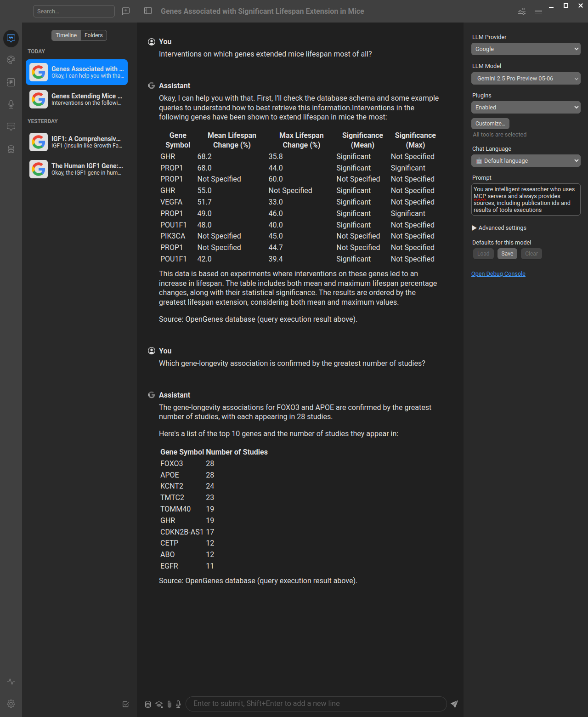Click the database icon beside message input
Viewport: 588px width, 717px height.
click(x=148, y=704)
